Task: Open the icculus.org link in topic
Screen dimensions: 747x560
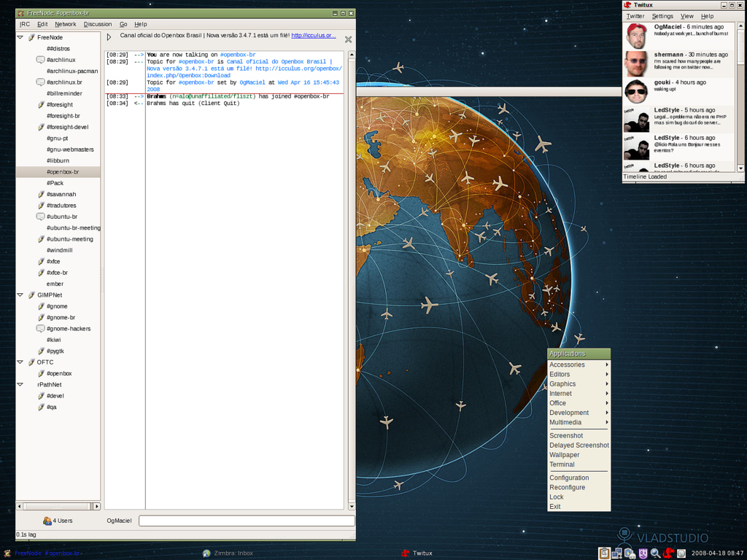Action: 314,35
